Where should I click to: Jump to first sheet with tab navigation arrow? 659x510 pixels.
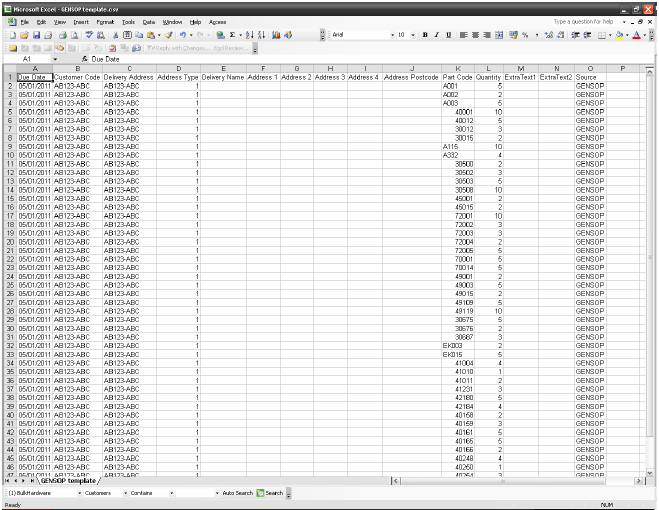click(x=7, y=481)
